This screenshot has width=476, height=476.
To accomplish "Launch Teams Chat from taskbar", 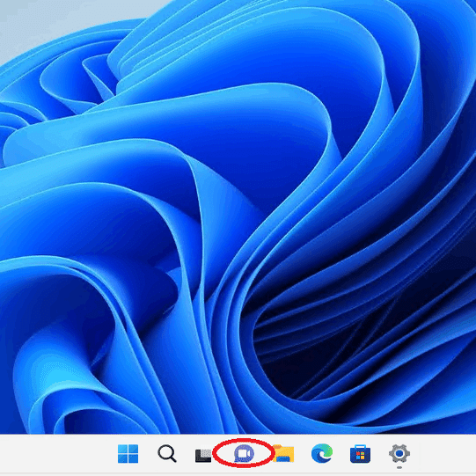I will pos(244,453).
